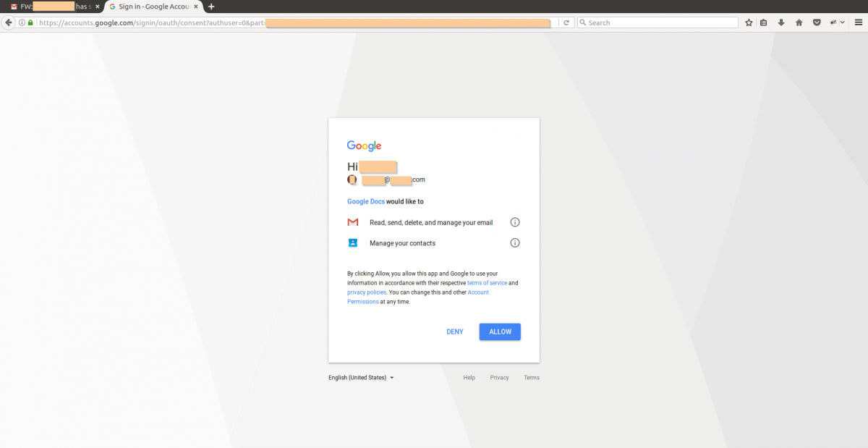Open the hamburger menu icon
The height and width of the screenshot is (448, 868).
(857, 22)
